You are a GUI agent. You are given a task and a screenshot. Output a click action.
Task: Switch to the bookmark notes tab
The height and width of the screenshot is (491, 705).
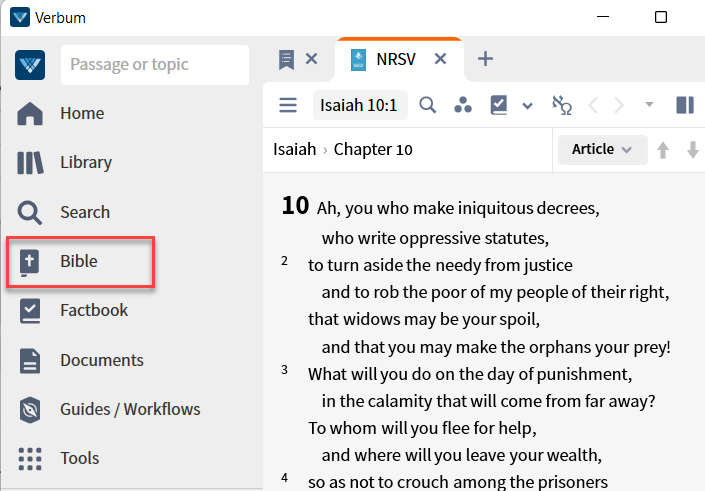point(286,59)
